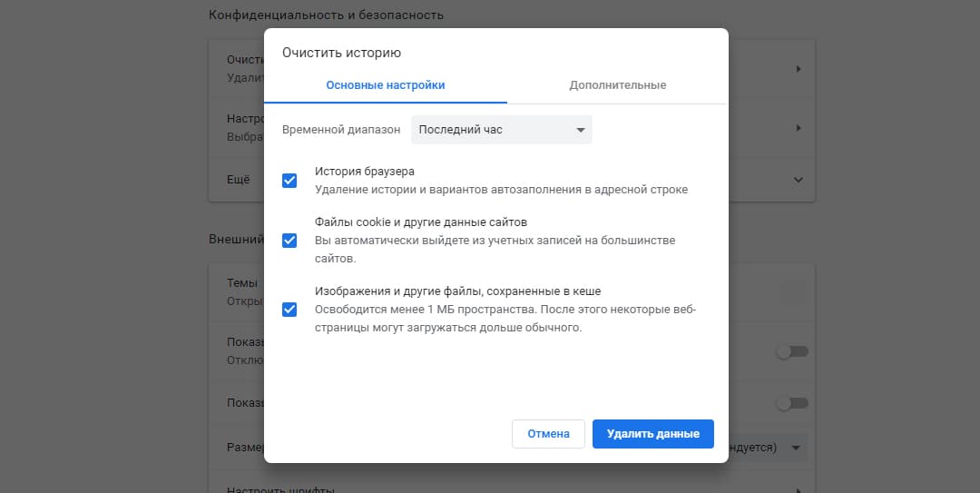Click the Удалить данные button
Viewport: 980px width, 493px height.
click(x=652, y=434)
